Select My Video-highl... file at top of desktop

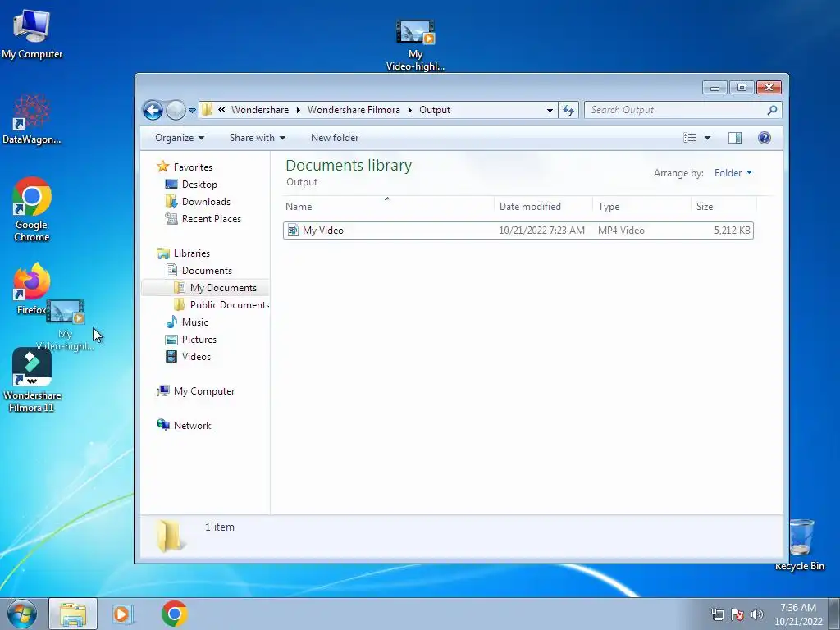[x=415, y=45]
